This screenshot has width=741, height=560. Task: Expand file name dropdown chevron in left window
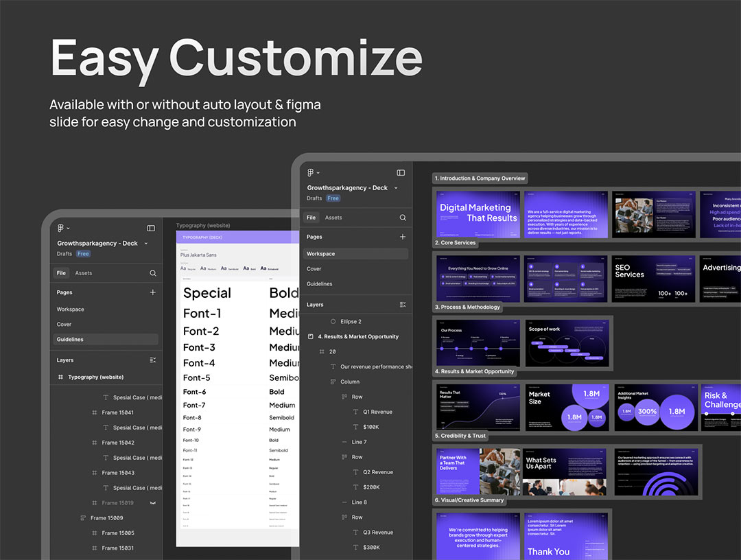click(x=146, y=244)
